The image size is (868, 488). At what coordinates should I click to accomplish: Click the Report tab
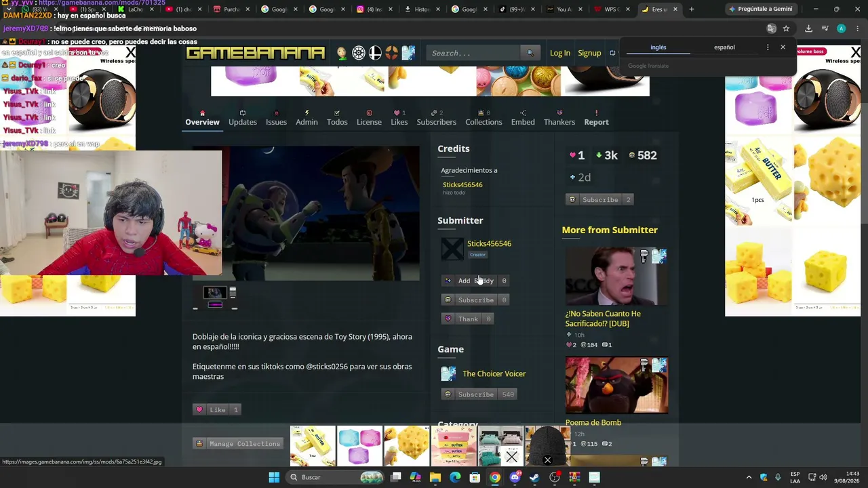click(596, 118)
